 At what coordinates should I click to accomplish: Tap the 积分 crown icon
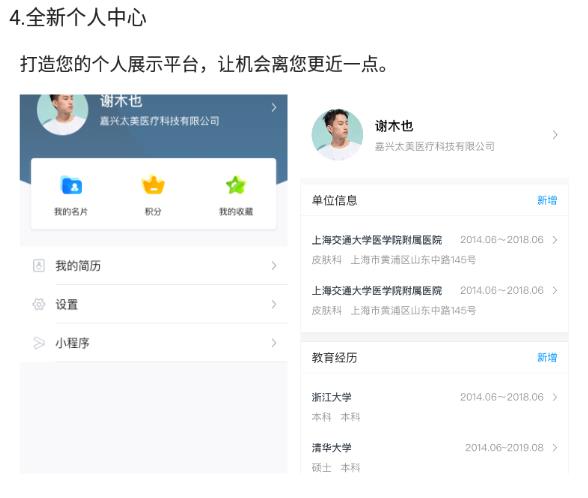click(x=153, y=185)
